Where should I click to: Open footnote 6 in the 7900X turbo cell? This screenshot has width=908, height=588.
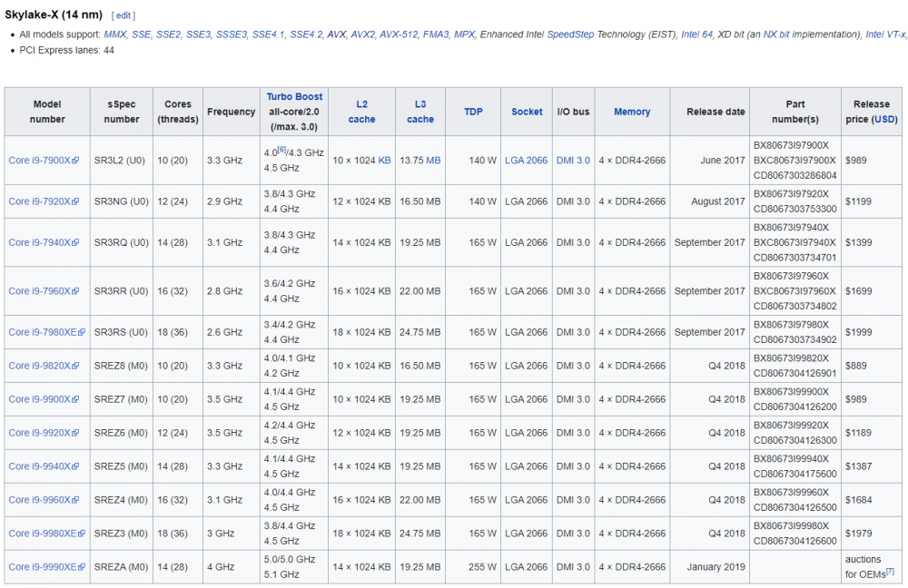(x=282, y=150)
